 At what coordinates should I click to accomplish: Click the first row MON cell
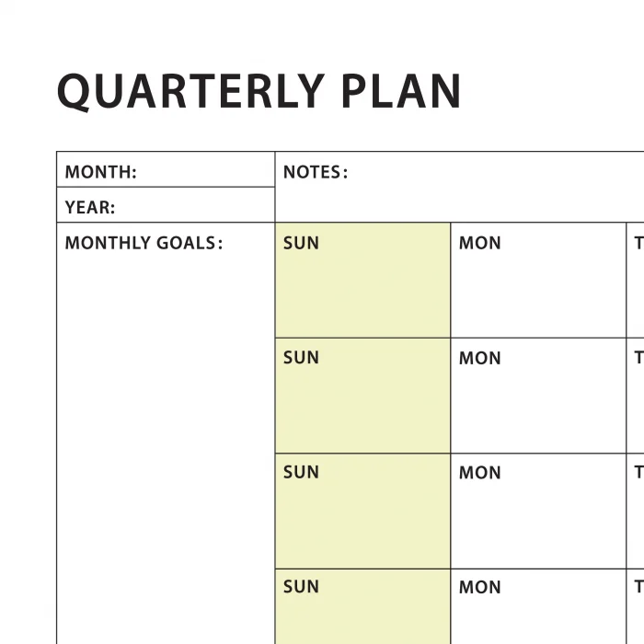[538, 285]
